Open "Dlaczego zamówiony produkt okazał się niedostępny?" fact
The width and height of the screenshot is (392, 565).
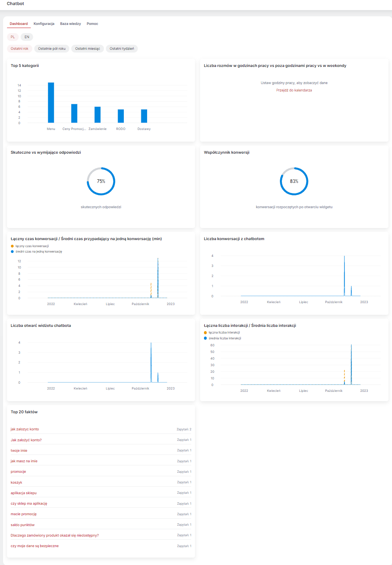click(x=55, y=535)
